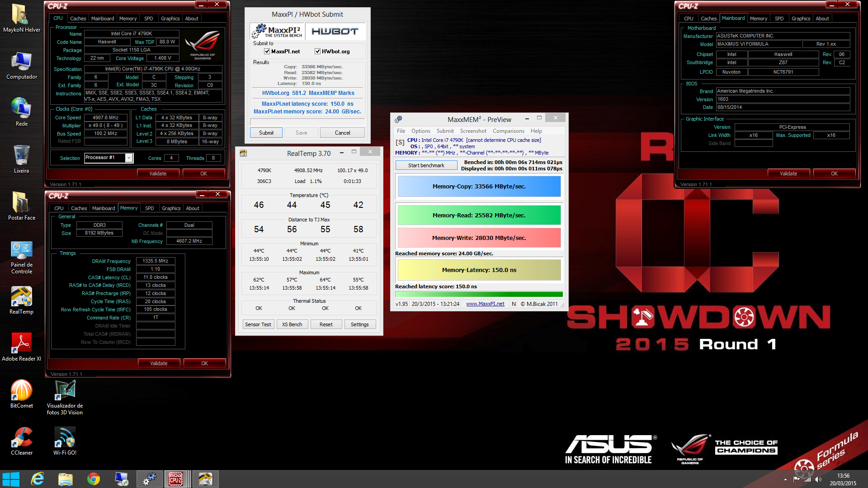
Task: Open About tab in right CPU-Z window
Action: pyautogui.click(x=822, y=19)
